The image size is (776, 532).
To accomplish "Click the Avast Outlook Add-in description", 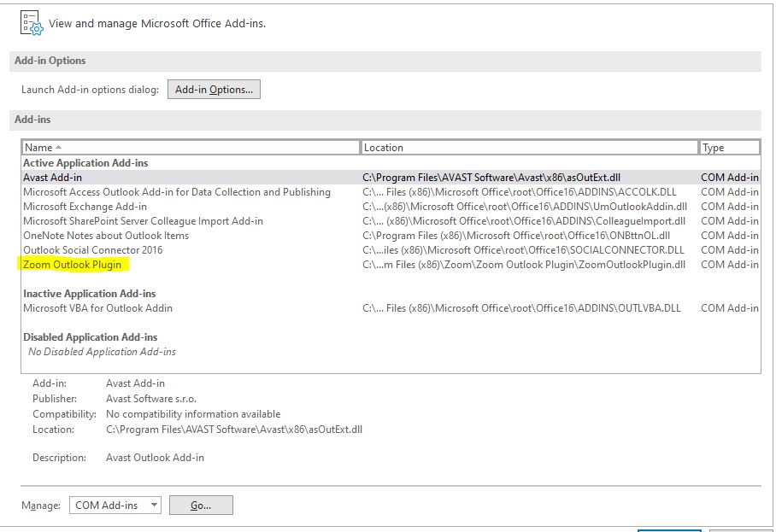I will coord(155,458).
